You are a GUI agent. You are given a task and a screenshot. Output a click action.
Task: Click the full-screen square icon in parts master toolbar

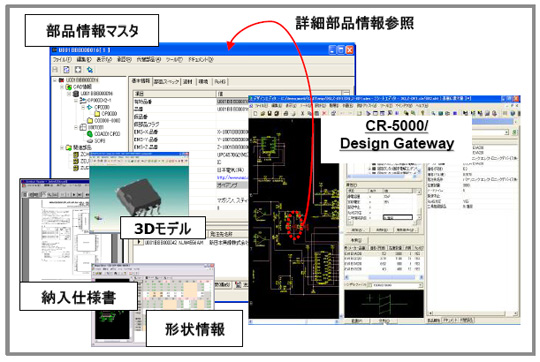click(x=78, y=70)
